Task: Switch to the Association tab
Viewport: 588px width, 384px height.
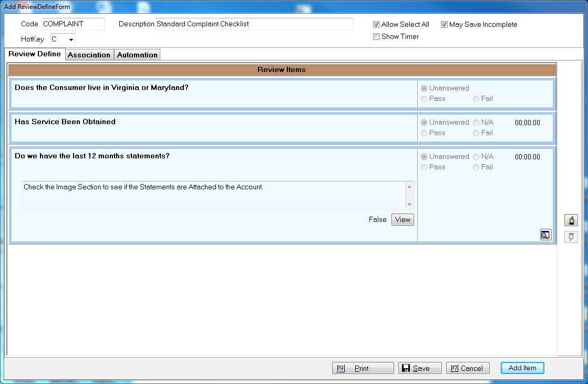Action: [x=89, y=55]
